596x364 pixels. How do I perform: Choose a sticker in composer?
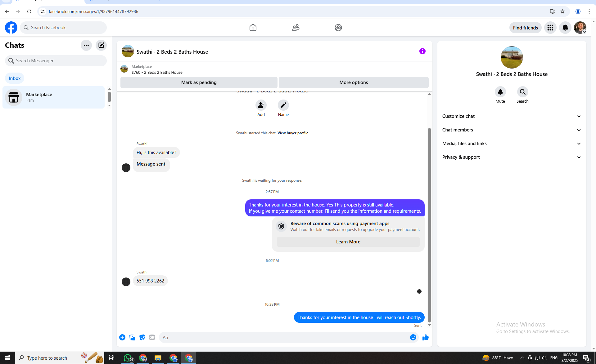(x=142, y=337)
